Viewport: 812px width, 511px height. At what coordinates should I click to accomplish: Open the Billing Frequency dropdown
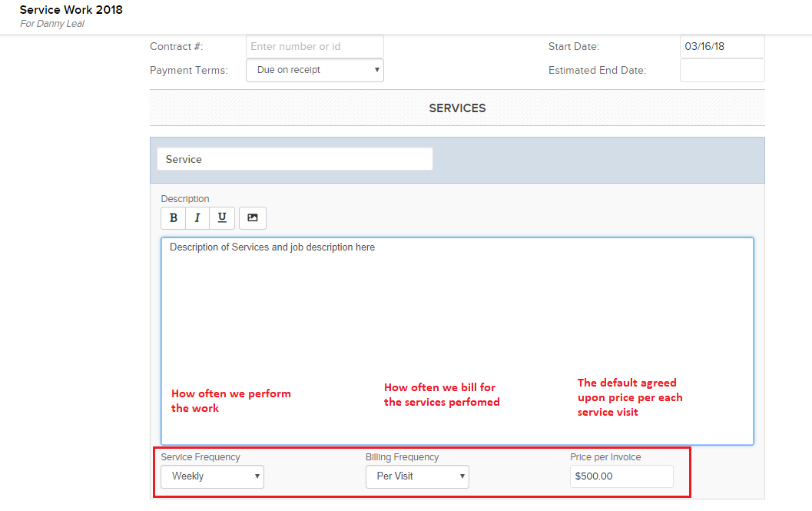pos(417,476)
